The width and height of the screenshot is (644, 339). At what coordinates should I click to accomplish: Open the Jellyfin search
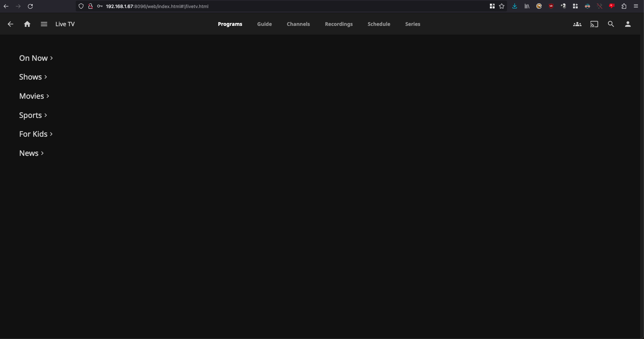click(611, 24)
